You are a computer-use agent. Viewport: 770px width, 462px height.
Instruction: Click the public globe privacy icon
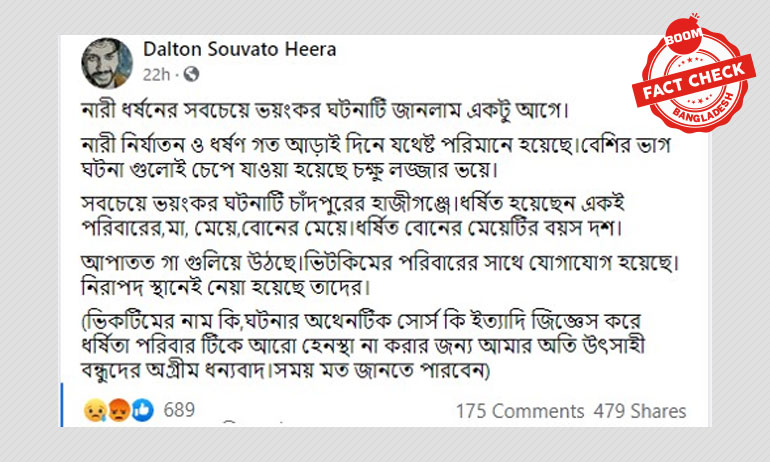tap(192, 74)
